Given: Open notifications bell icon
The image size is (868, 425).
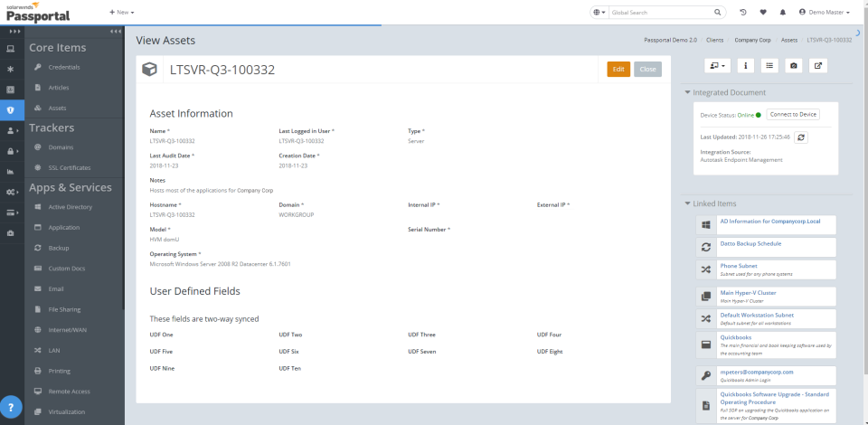Looking at the screenshot, I should (x=782, y=12).
